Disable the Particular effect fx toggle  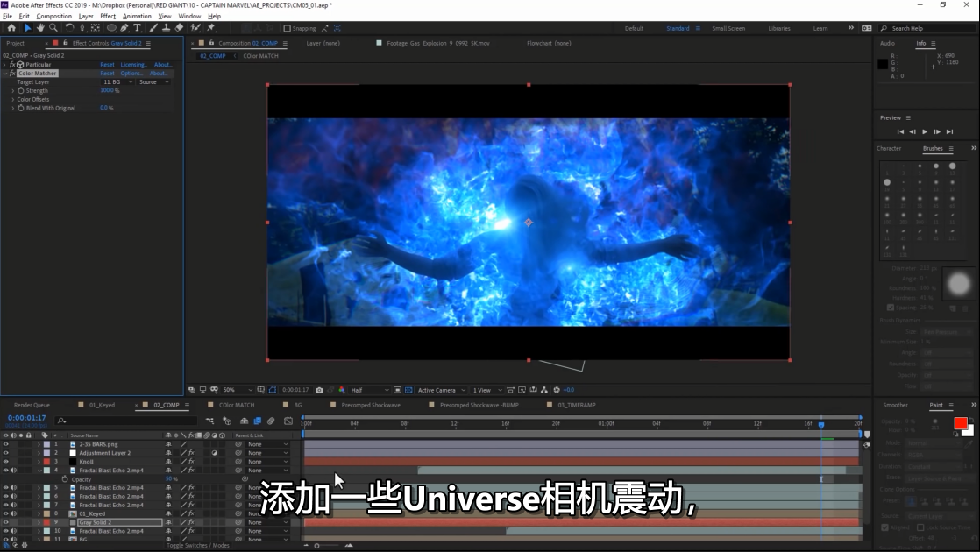point(12,64)
